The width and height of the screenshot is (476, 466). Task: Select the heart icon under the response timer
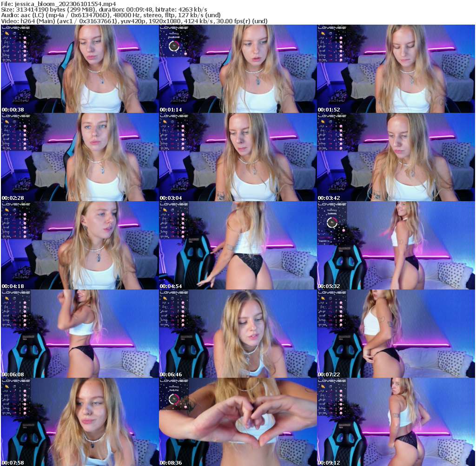[x=186, y=53]
